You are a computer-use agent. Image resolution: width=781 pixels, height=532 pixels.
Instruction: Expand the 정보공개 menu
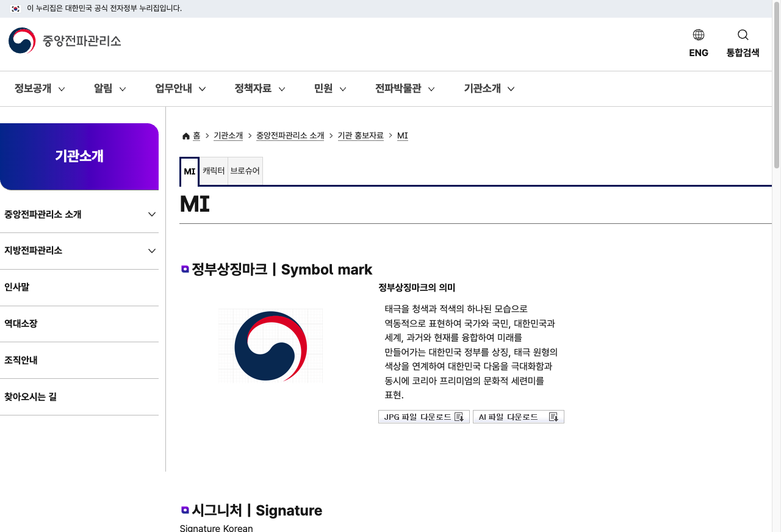[x=40, y=88]
